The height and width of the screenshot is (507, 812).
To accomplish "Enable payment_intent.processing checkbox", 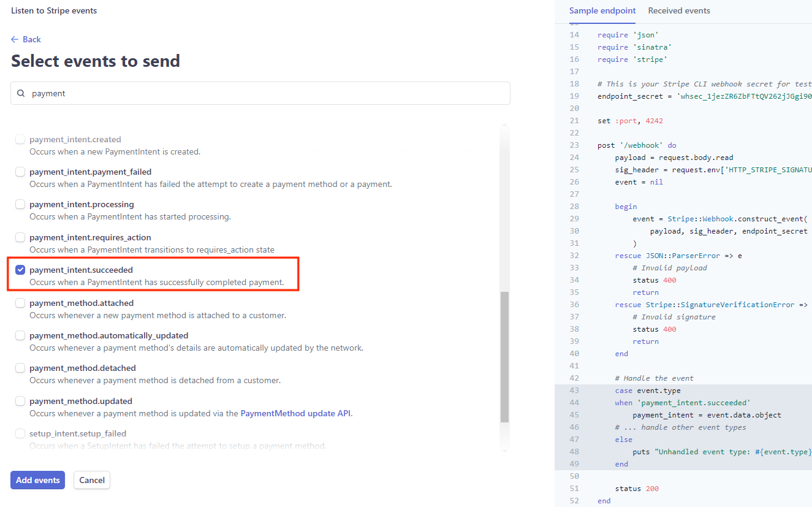I will point(20,204).
